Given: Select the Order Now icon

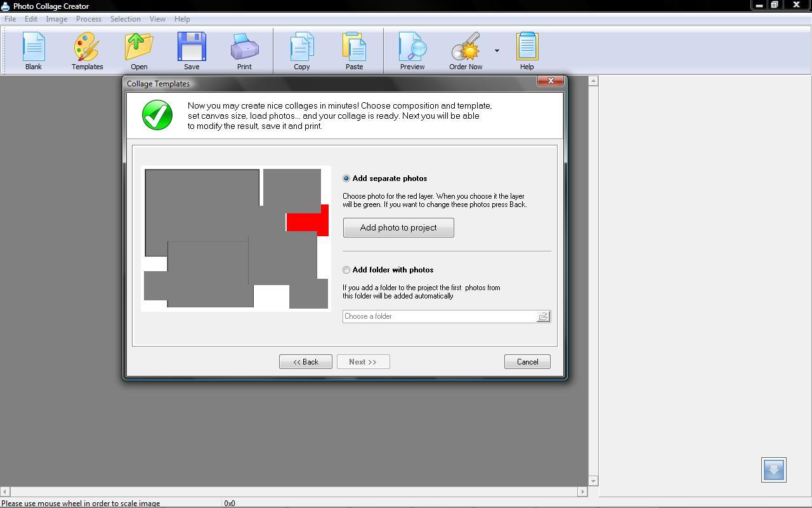Looking at the screenshot, I should [x=465, y=50].
